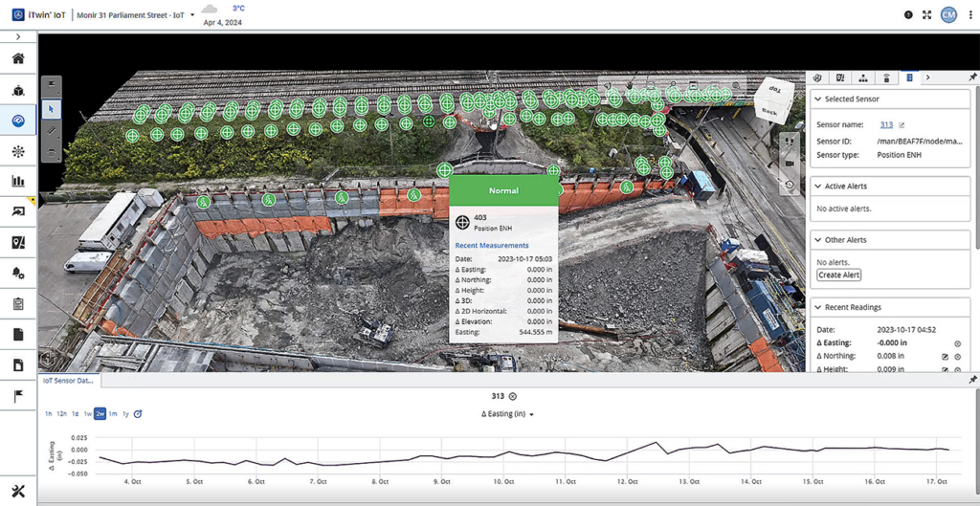Viewport: 980px width, 506px height.
Task: Edit sensor name 313 pencil icon
Action: 902,125
